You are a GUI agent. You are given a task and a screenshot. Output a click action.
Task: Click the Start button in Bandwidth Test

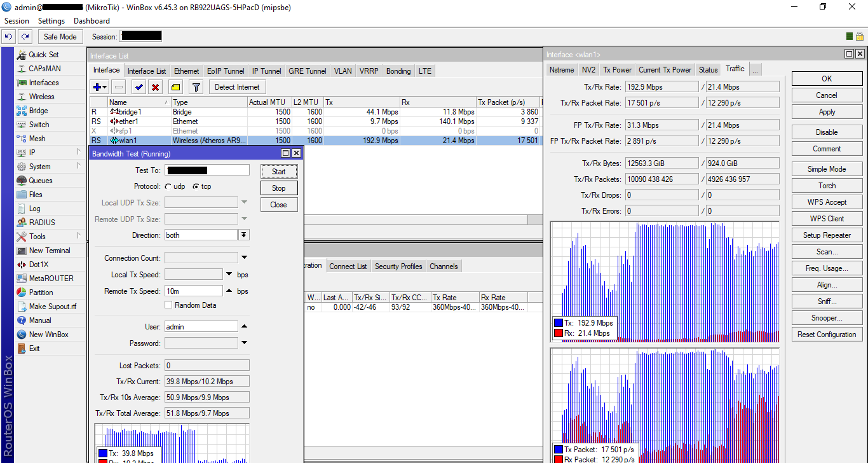click(279, 172)
